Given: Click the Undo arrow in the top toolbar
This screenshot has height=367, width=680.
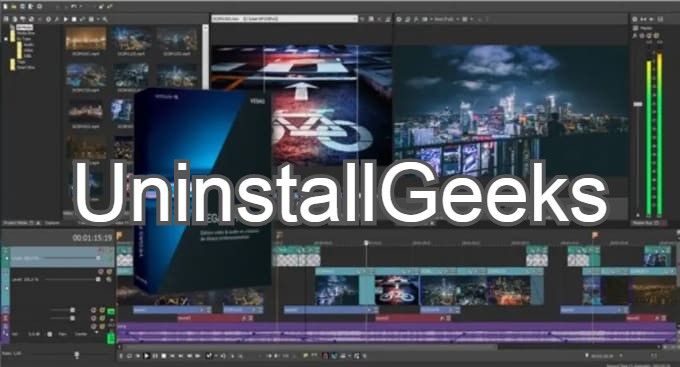Looking at the screenshot, I should pos(73,6).
